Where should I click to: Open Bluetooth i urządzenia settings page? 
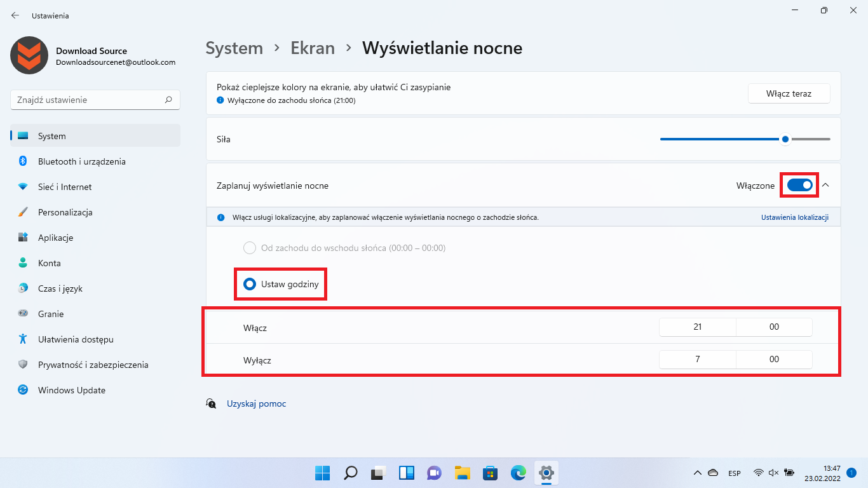click(95, 161)
